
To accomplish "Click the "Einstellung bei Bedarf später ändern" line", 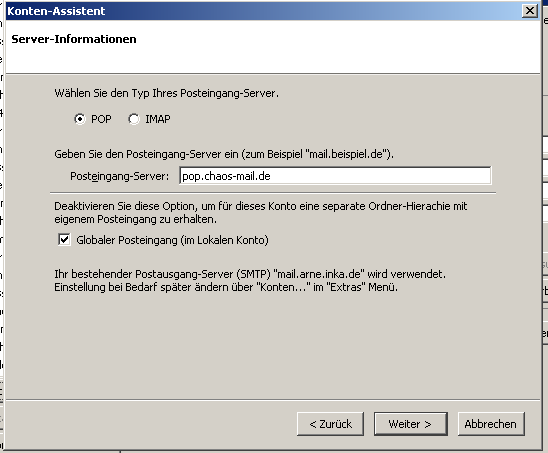I will point(226,287).
